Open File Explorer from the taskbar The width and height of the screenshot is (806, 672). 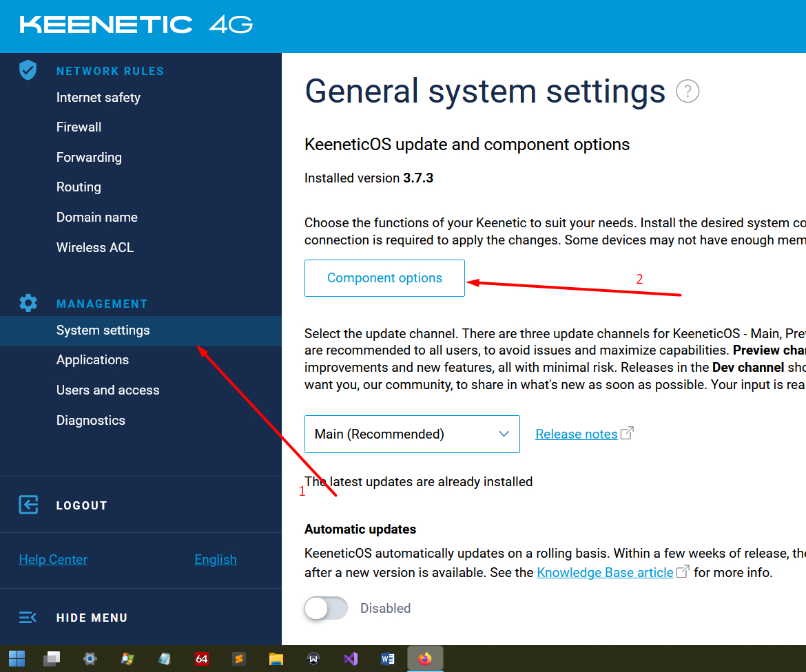pos(276,659)
